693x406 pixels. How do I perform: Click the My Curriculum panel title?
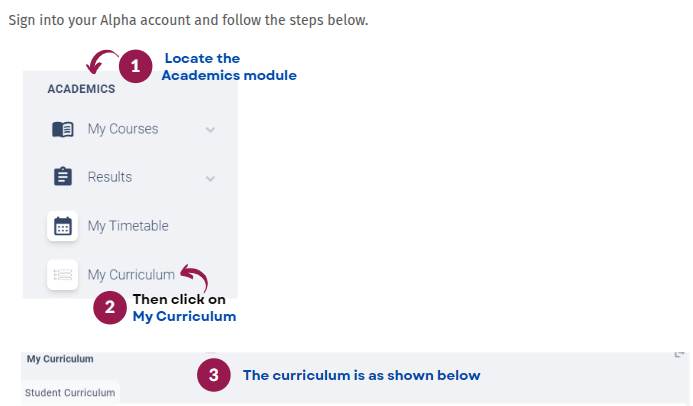(60, 358)
